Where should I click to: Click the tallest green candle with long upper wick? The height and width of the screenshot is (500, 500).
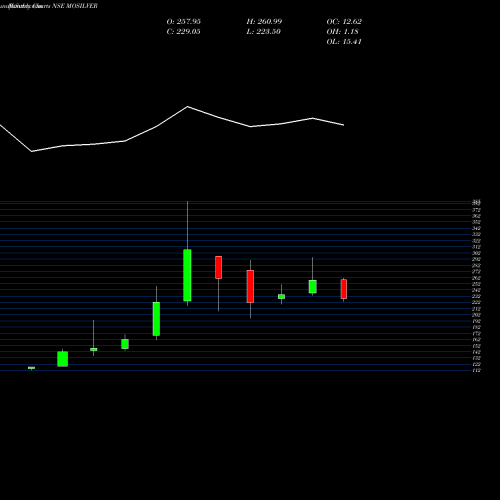tap(187, 275)
